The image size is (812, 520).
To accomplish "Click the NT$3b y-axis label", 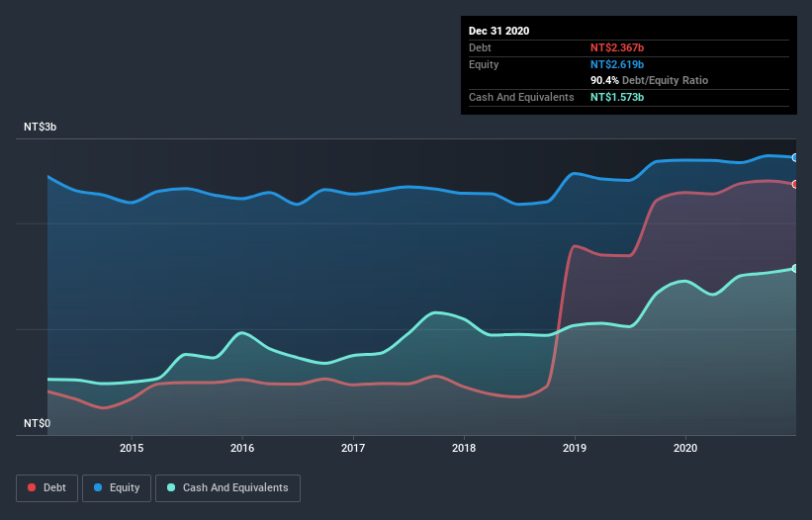I will (x=40, y=127).
